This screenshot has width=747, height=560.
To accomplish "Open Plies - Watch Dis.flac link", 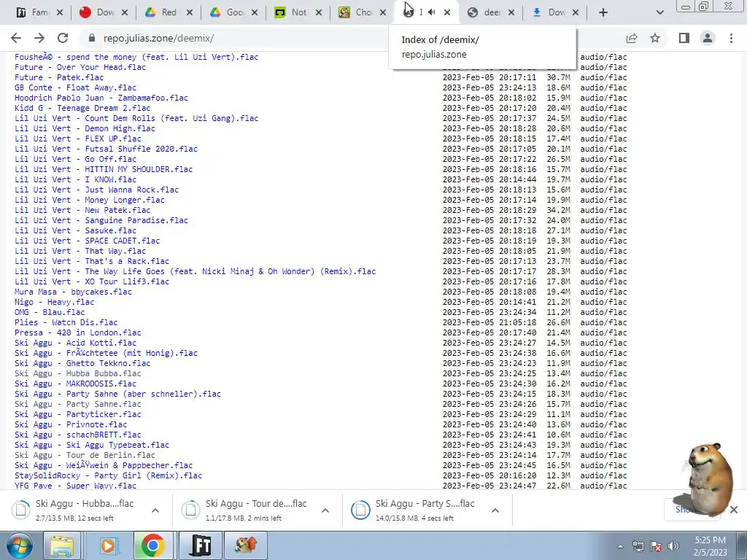I will (x=66, y=322).
